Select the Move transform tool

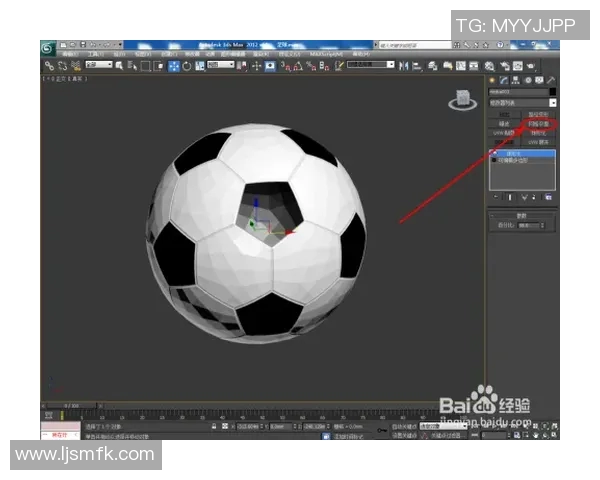[x=175, y=66]
